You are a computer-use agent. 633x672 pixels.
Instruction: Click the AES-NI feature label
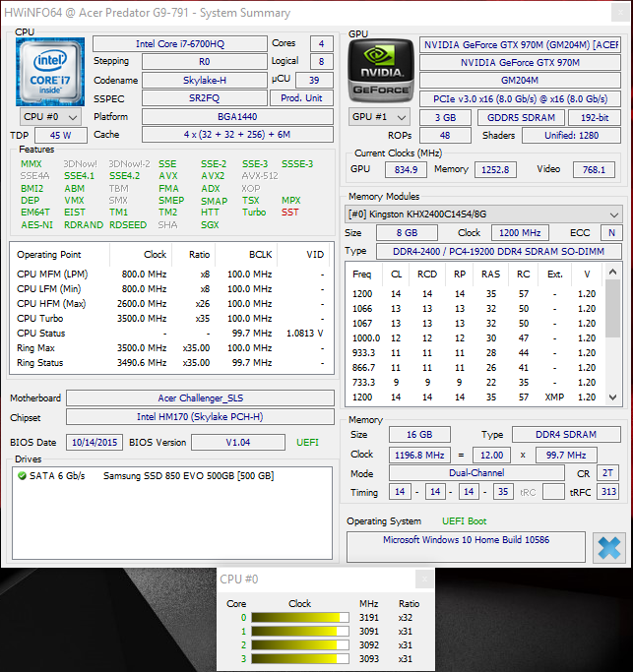pos(36,225)
